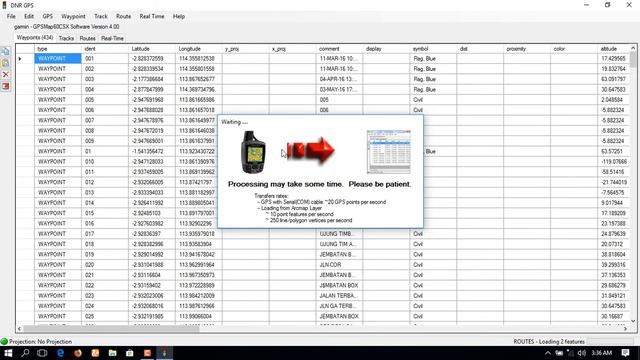This screenshot has width=640, height=360.
Task: Open the Help menu
Action: coord(179,16)
